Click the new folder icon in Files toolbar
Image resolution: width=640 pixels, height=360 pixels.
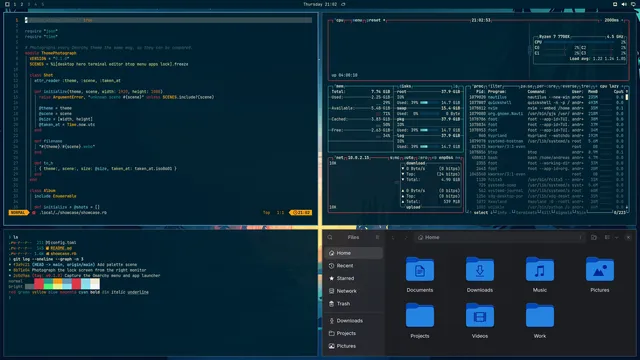tap(593, 237)
